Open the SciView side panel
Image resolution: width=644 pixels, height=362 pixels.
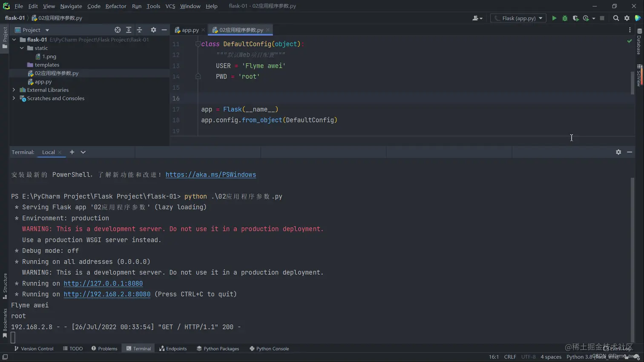tap(639, 75)
